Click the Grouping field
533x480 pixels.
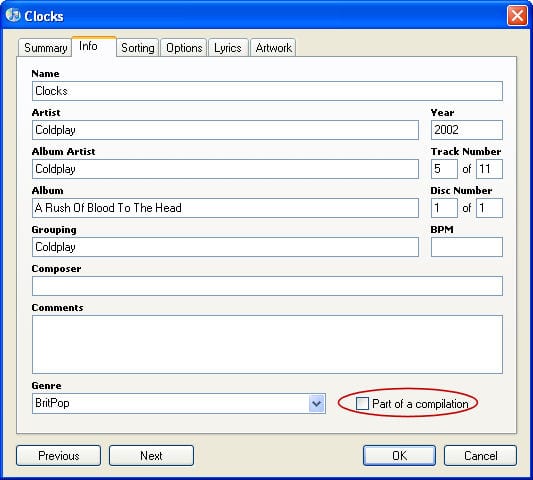click(225, 247)
